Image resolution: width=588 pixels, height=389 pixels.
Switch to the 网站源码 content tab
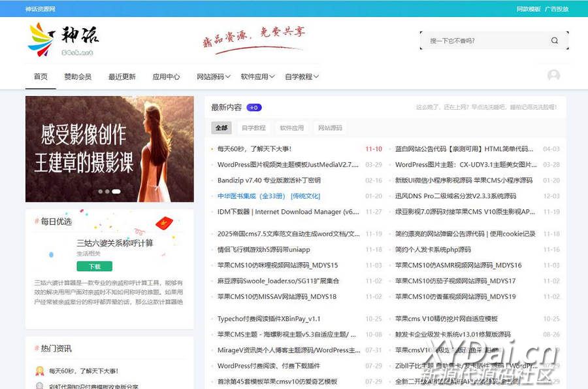tap(330, 128)
